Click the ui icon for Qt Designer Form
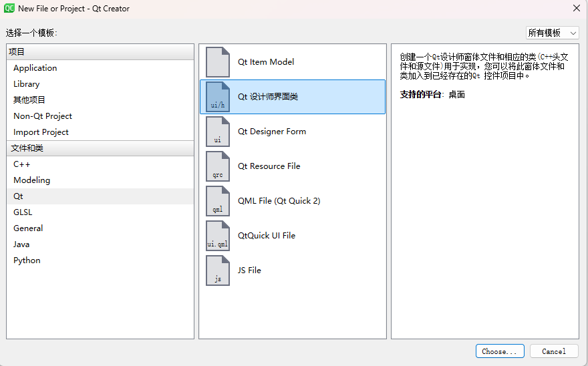588x366 pixels. click(x=218, y=132)
